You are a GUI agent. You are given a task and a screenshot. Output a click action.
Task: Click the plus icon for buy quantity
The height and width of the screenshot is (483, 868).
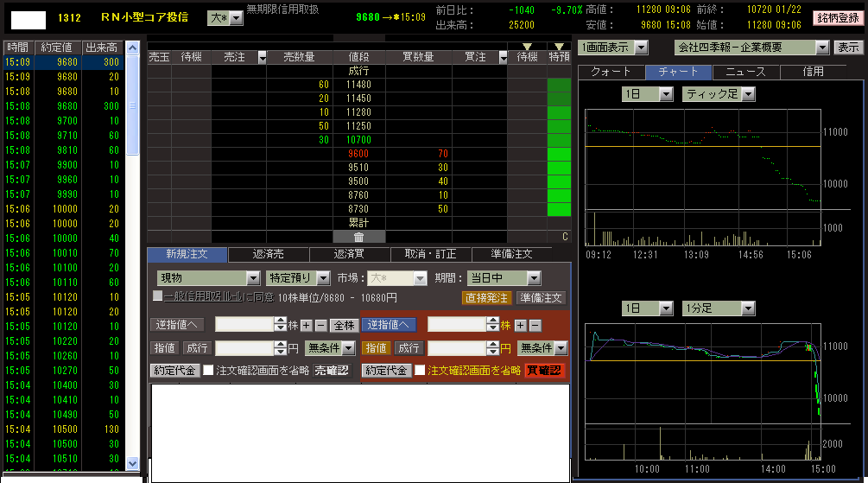click(x=521, y=325)
